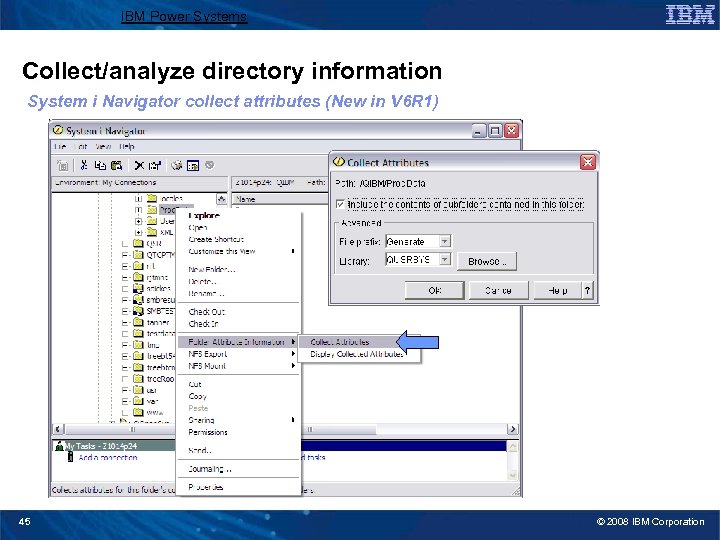The width and height of the screenshot is (720, 540).
Task: Expand the tanner folder node
Action: [x=125, y=322]
